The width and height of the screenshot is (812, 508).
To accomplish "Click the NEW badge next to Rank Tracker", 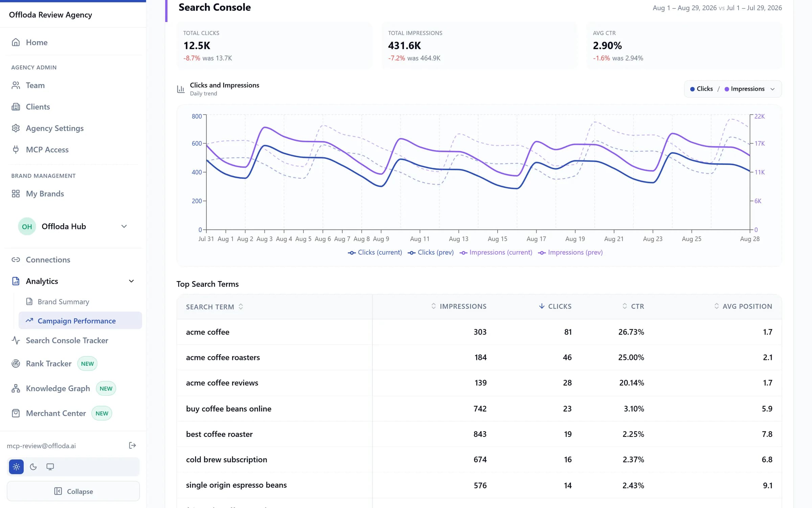I will pyautogui.click(x=87, y=363).
